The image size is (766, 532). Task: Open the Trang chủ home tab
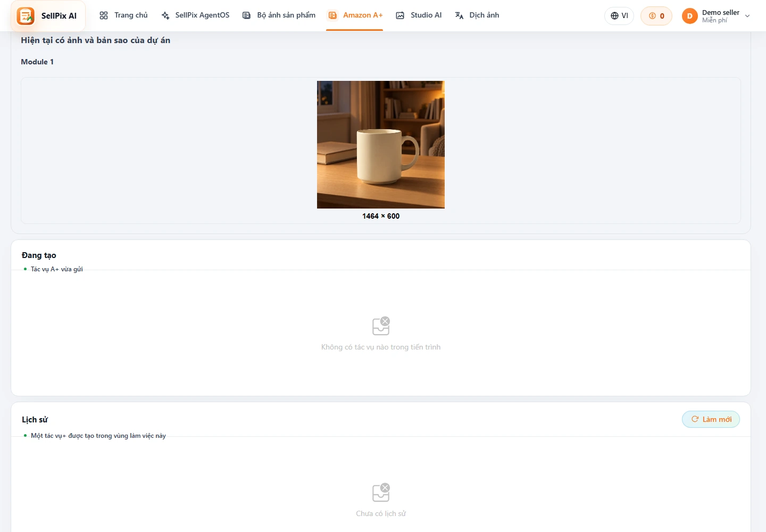tap(123, 15)
